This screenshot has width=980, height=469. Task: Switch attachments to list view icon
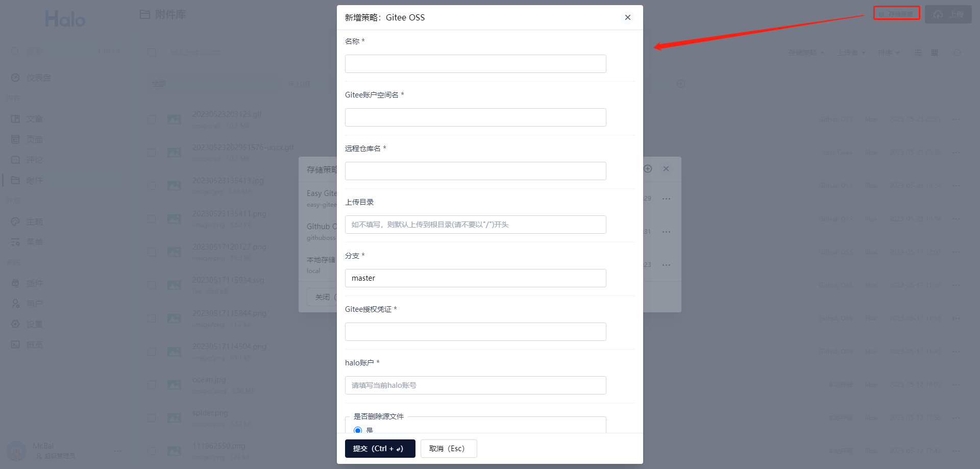pos(918,53)
